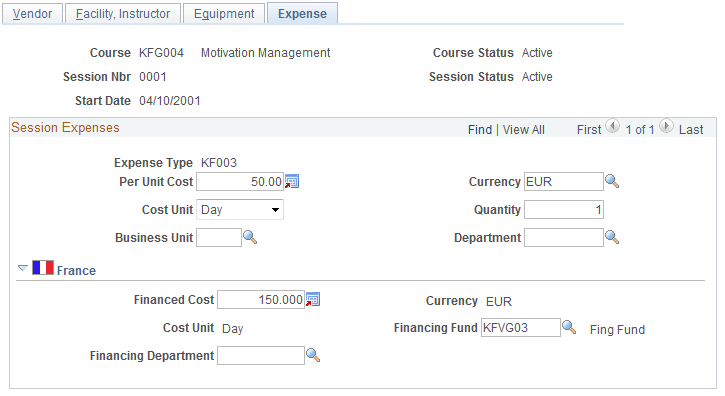Switch to the Vendor tab
Viewport: 725px width, 396px height.
click(32, 14)
